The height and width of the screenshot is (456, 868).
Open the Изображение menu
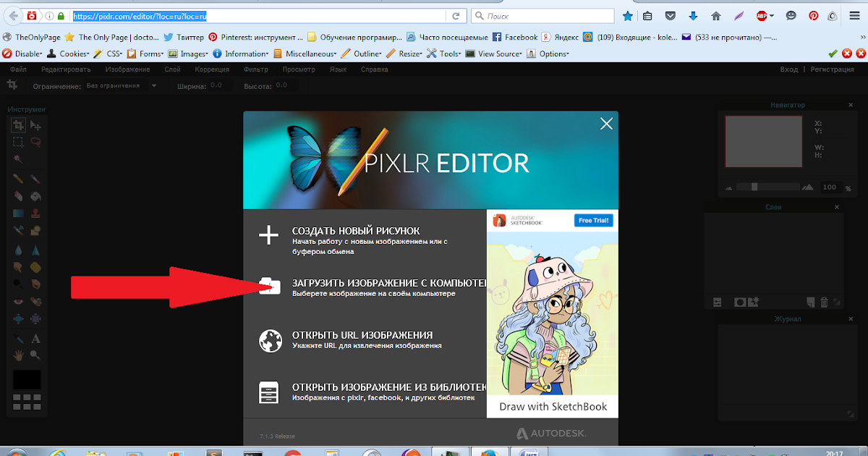[127, 69]
